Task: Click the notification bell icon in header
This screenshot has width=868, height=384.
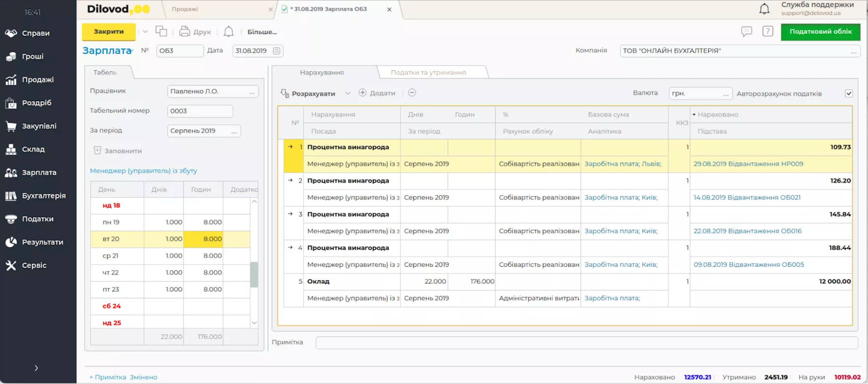Action: click(x=764, y=9)
